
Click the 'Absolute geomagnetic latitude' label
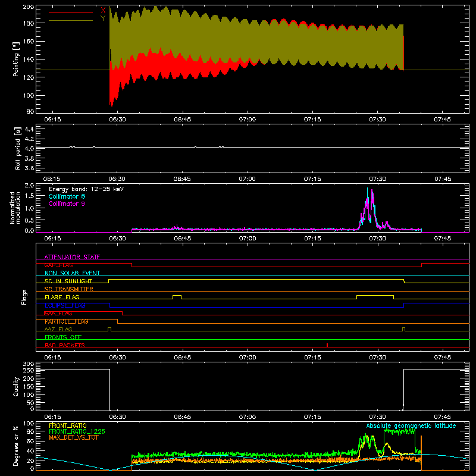point(411,425)
